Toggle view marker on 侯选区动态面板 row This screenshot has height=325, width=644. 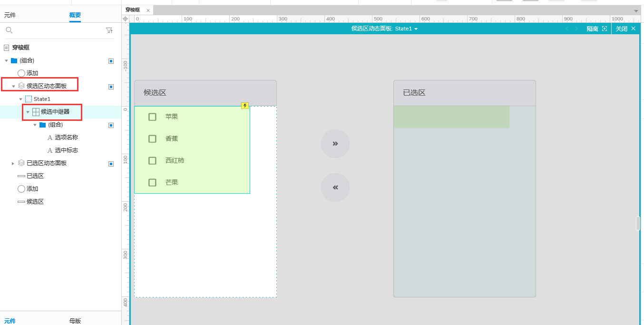[x=111, y=87]
